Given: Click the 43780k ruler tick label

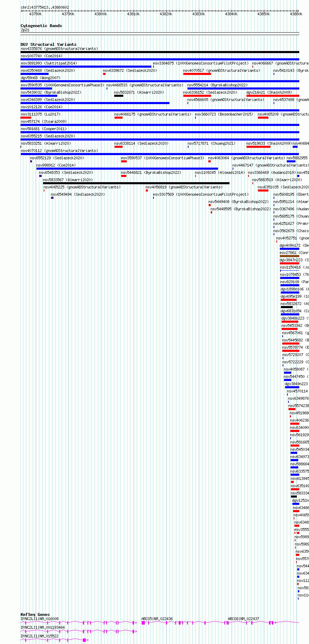Looking at the screenshot, I should tap(35, 14).
